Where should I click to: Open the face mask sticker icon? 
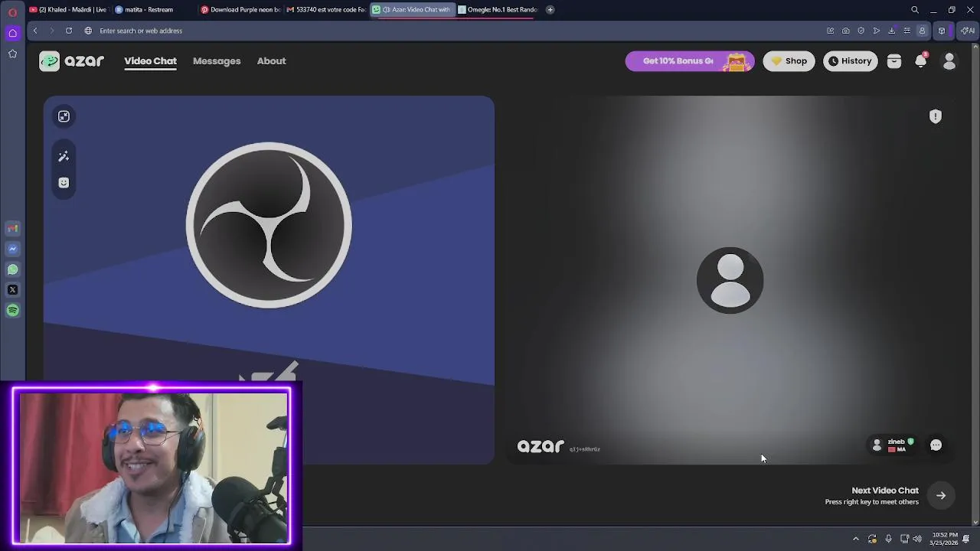pyautogui.click(x=64, y=182)
